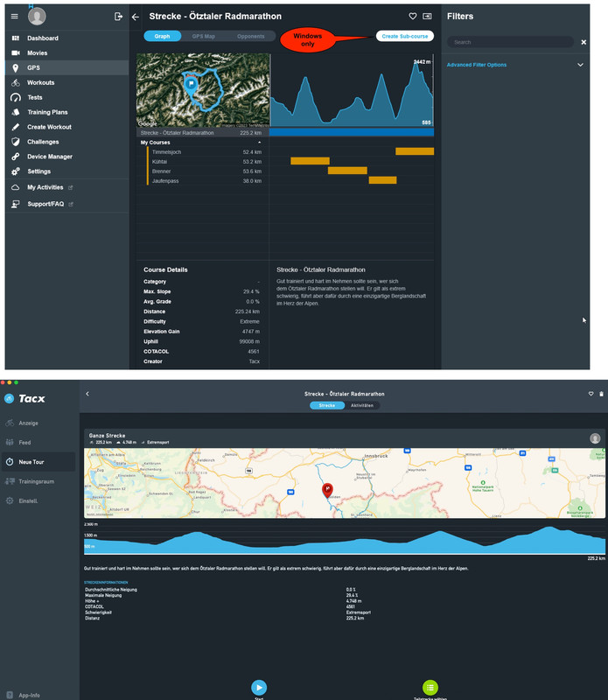608x700 pixels.
Task: Open Dashboard from the sidebar
Action: pyautogui.click(x=67, y=38)
